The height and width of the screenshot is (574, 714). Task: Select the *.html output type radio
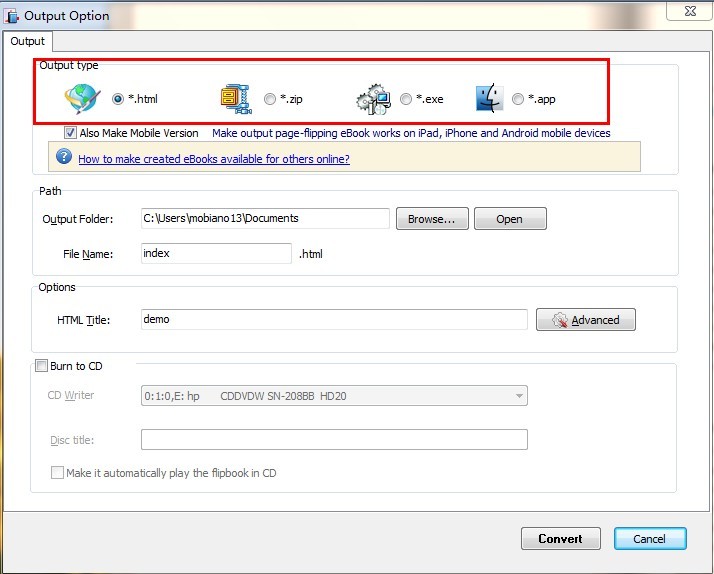[x=117, y=99]
